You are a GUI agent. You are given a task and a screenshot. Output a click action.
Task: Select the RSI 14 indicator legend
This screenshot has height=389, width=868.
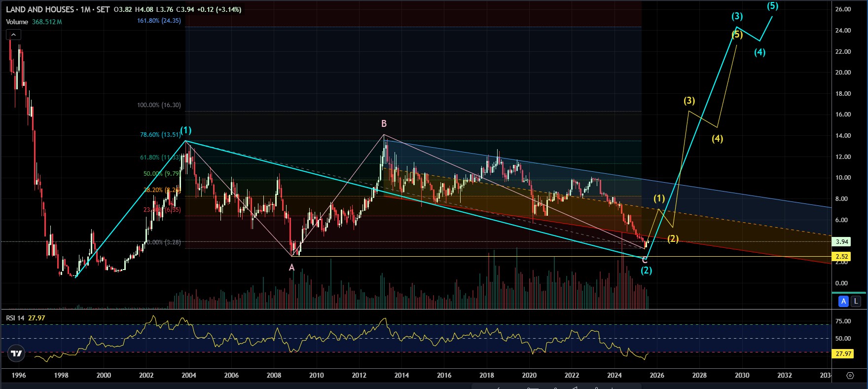pos(15,318)
